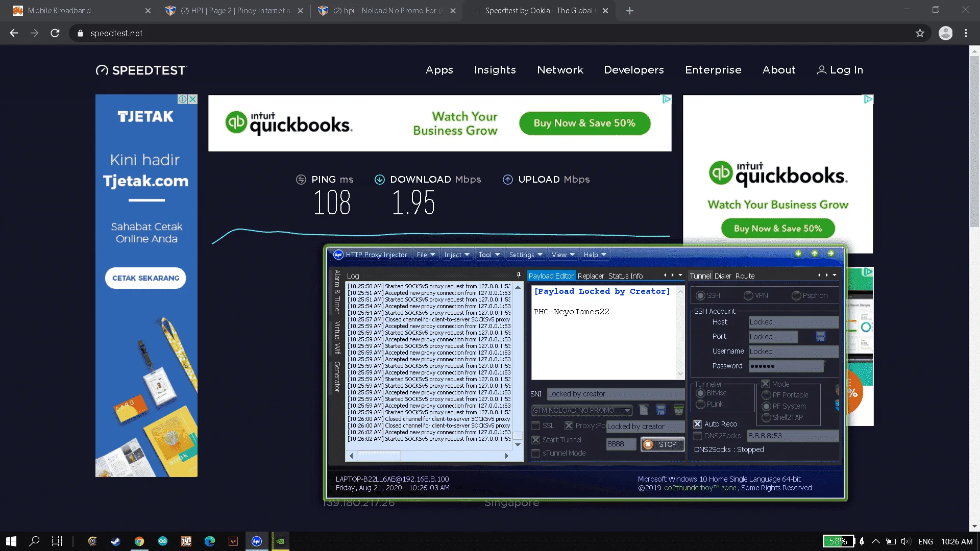Open Microsoft Edge from the taskbar
980x551 pixels.
pyautogui.click(x=210, y=541)
